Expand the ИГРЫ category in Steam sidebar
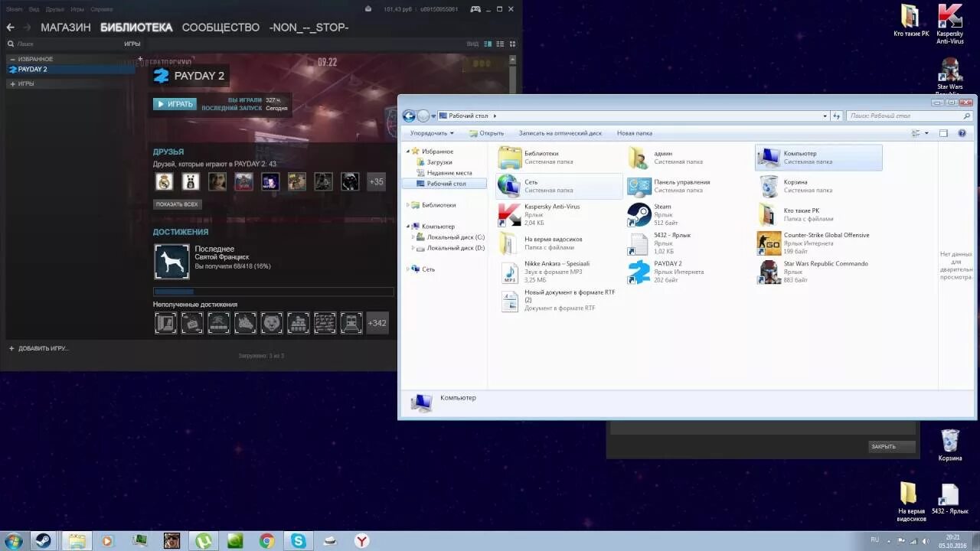The image size is (980, 551). (x=11, y=83)
